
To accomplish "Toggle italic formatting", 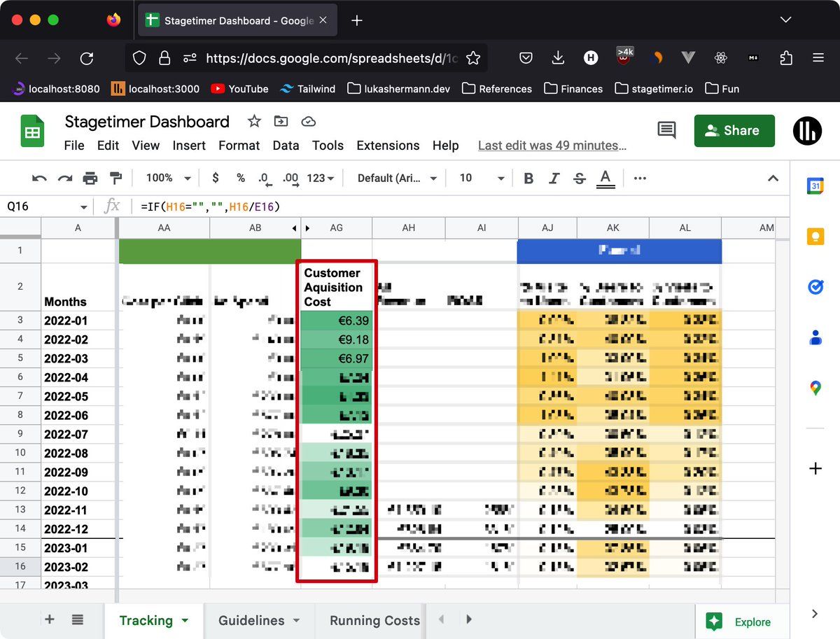I will tap(554, 178).
